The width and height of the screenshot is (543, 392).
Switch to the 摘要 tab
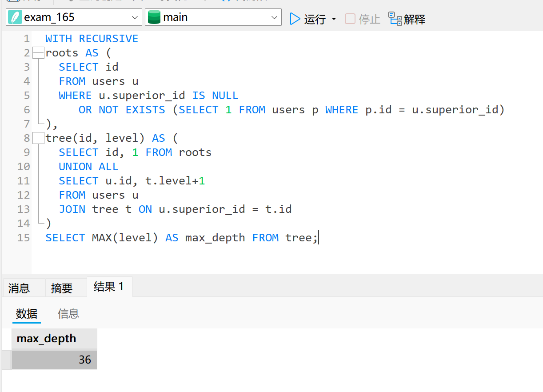pos(62,288)
